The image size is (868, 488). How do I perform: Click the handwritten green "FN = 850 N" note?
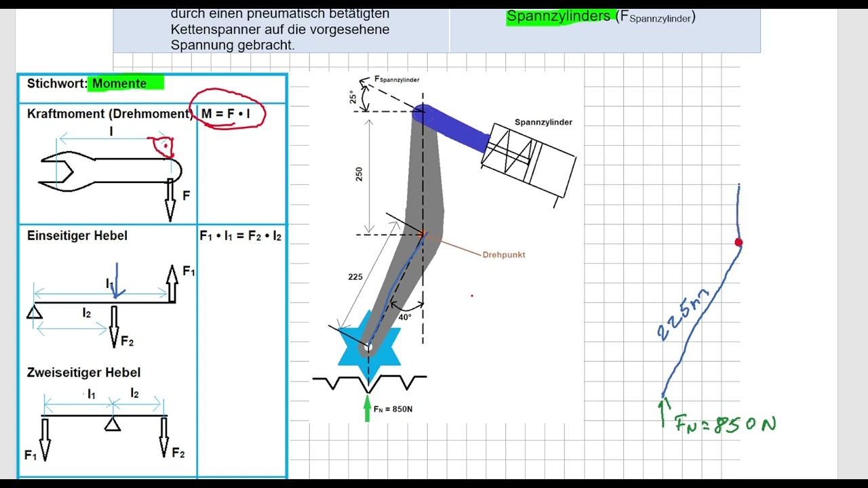726,425
